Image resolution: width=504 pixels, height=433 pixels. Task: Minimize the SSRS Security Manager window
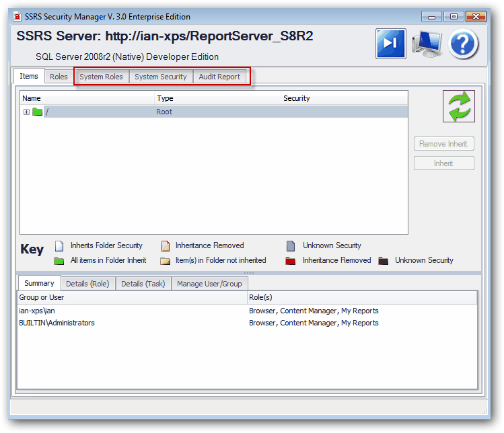(432, 16)
